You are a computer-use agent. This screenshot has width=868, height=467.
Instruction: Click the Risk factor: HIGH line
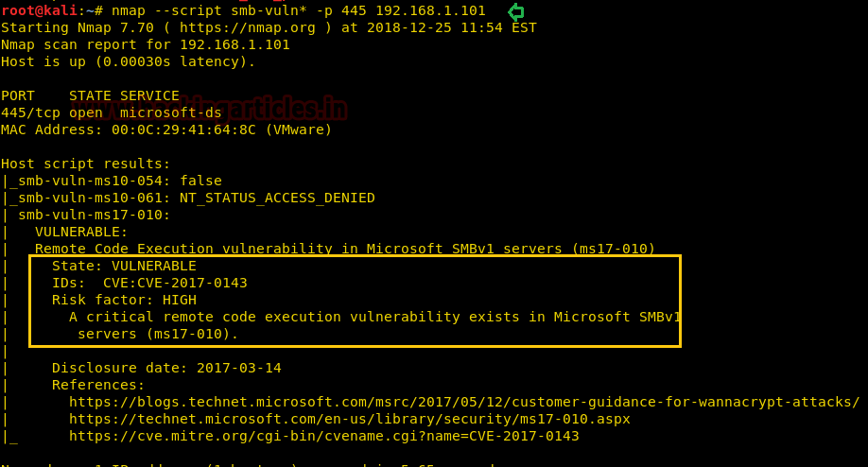point(124,300)
